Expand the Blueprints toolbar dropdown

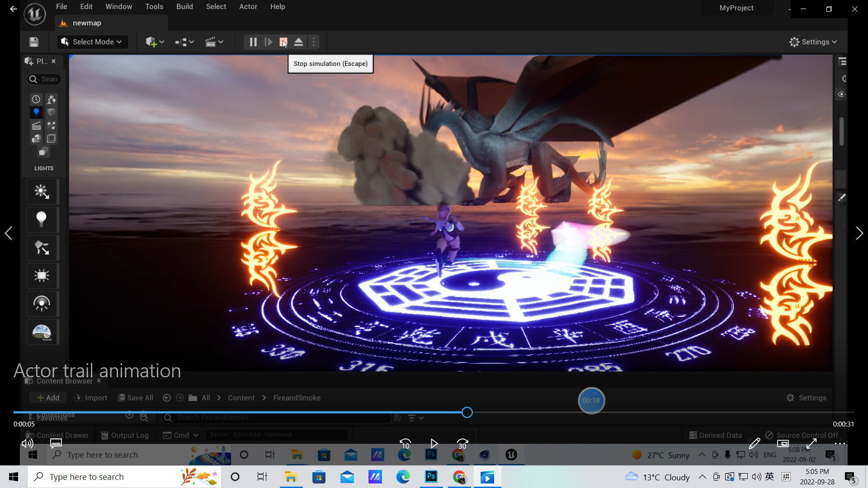[x=184, y=42]
